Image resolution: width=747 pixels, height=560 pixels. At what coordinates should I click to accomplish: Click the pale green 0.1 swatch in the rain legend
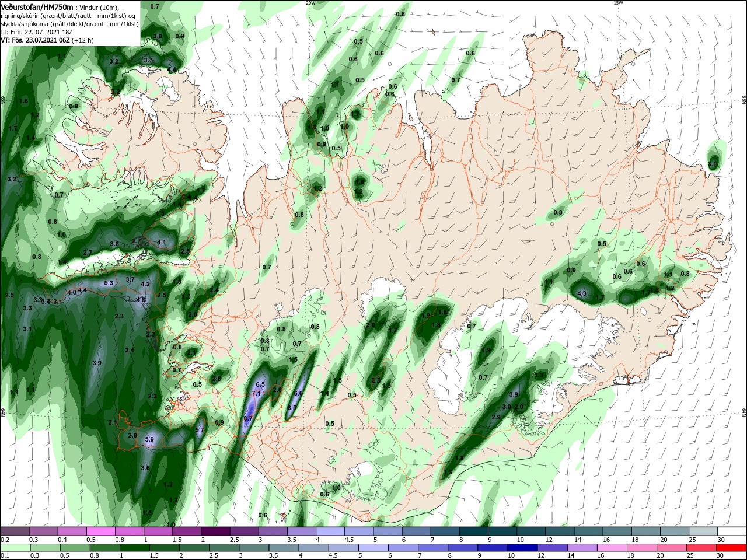[x=15, y=548]
